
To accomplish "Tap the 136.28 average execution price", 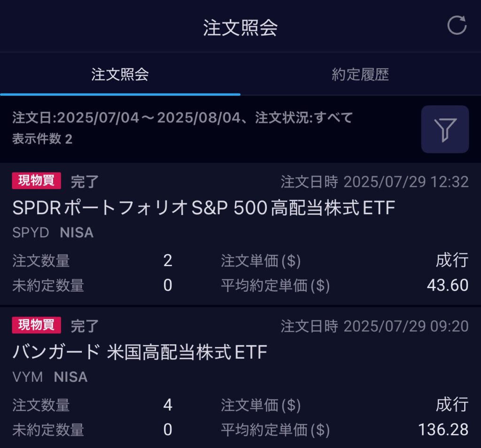I will 443,429.
